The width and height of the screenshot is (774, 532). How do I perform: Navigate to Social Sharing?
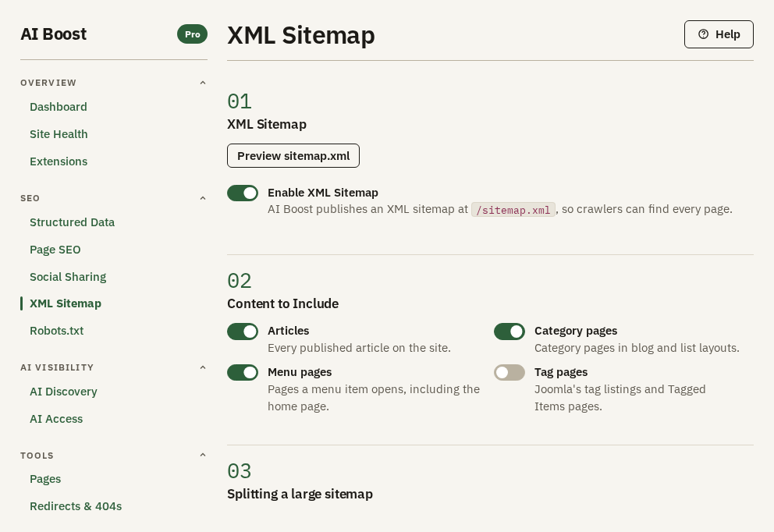click(x=68, y=276)
